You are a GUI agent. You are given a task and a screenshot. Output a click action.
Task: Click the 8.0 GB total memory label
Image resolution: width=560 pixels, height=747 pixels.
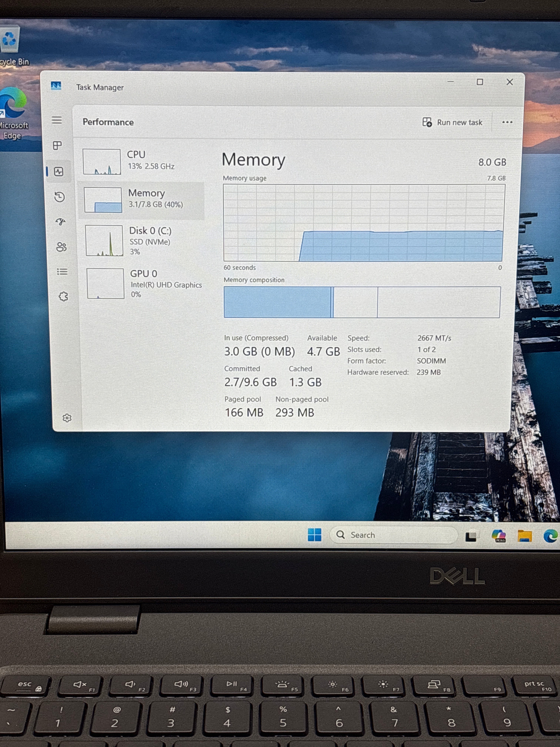click(492, 162)
